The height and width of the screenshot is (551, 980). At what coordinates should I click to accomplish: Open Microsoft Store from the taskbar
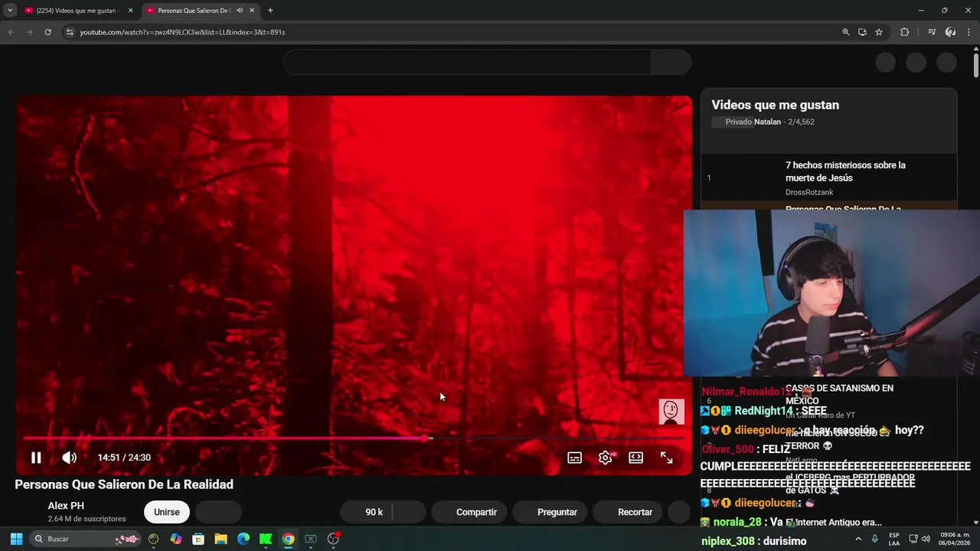tap(198, 539)
